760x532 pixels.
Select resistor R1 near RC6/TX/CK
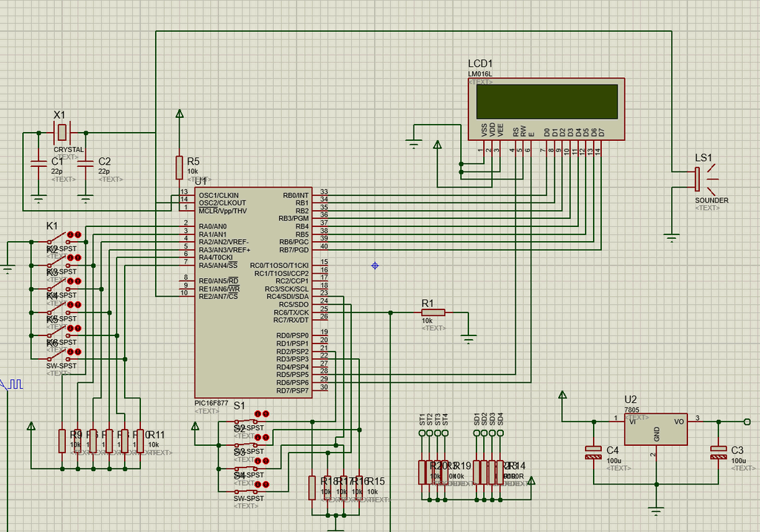tap(433, 312)
